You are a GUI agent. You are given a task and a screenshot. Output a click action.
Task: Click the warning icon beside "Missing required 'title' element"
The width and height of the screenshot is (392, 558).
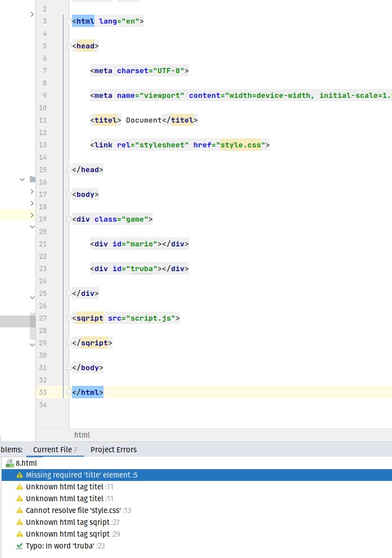[x=20, y=475]
